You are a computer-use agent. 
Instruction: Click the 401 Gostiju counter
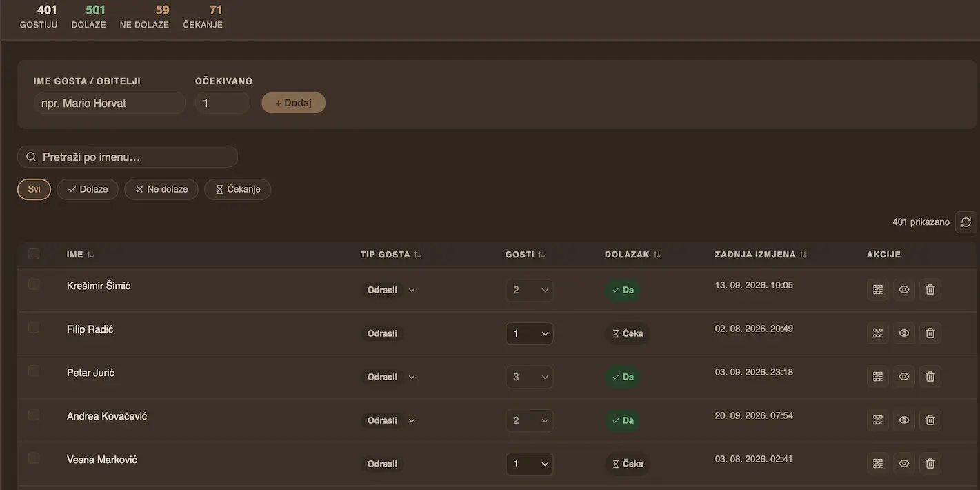39,17
